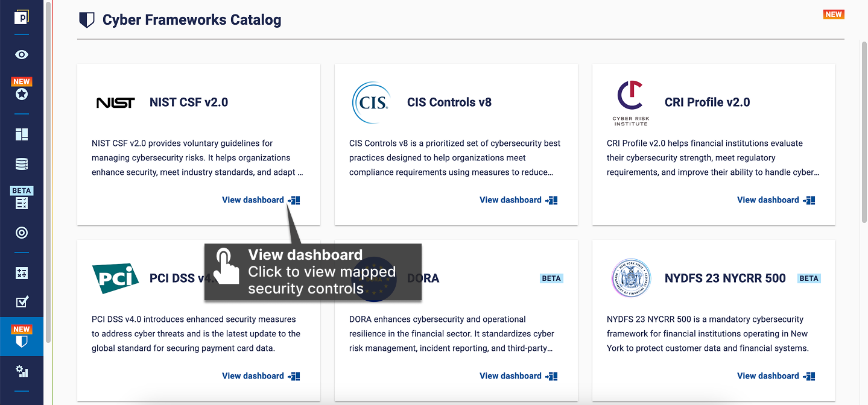The height and width of the screenshot is (405, 868).
Task: Select the shield Cyber Frameworks sidebar icon
Action: [22, 341]
